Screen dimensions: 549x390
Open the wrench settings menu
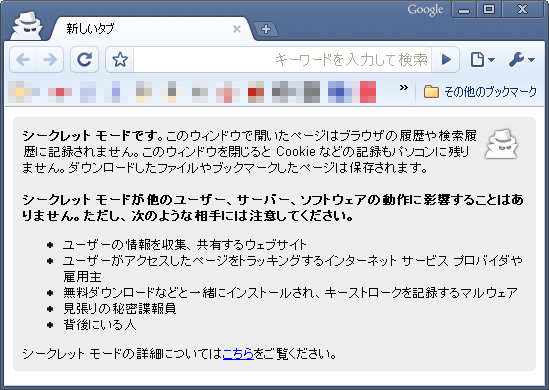pyautogui.click(x=522, y=60)
